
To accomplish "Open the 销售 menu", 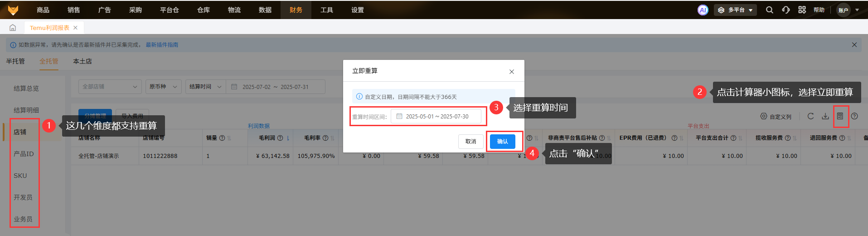I will 74,10.
